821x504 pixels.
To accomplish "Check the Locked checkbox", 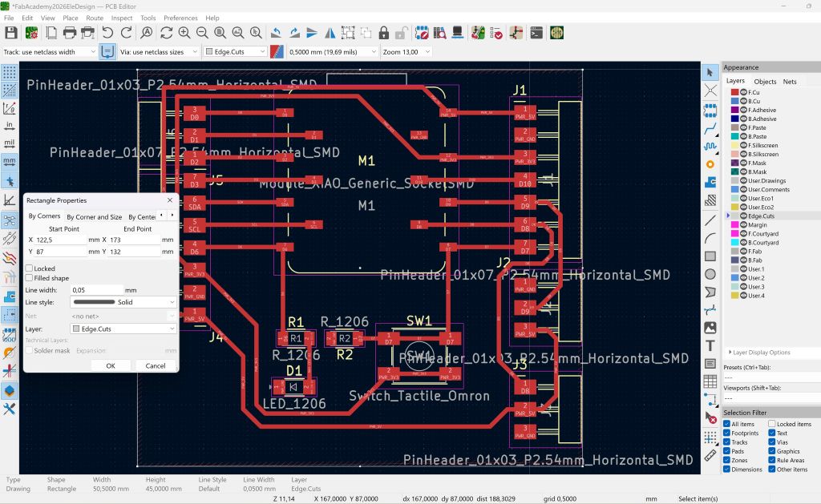I will (30, 268).
